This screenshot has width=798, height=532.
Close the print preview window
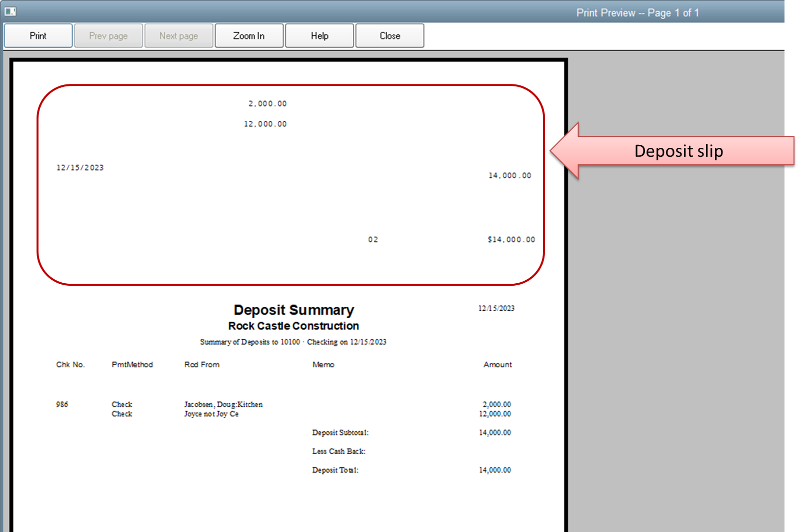389,36
